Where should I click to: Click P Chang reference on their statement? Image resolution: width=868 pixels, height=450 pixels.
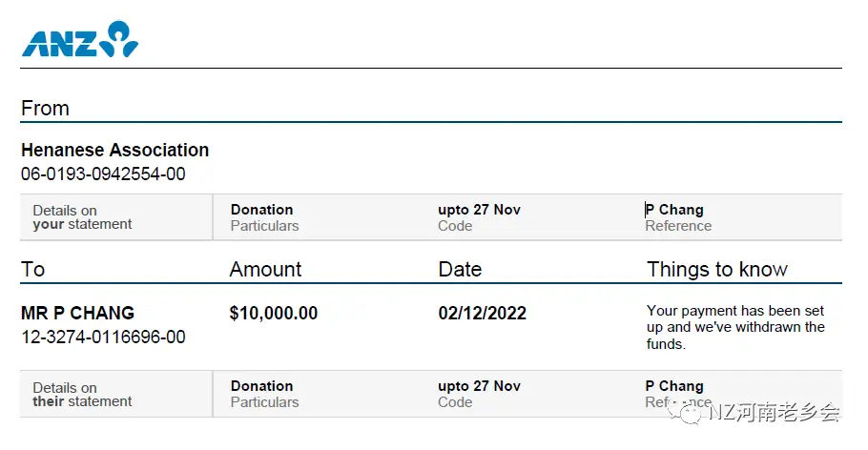tap(674, 386)
